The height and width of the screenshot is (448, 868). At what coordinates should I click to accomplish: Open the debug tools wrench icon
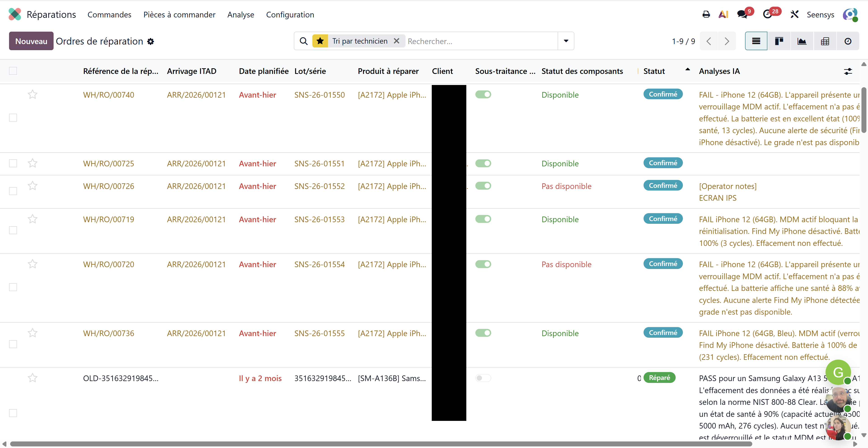(x=795, y=14)
